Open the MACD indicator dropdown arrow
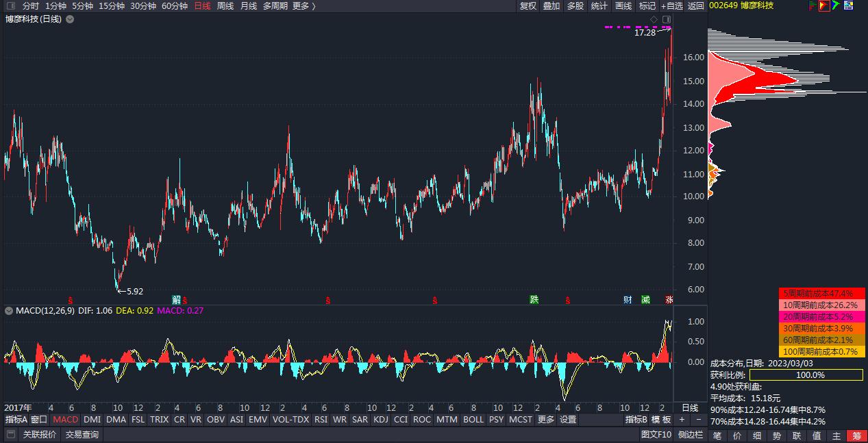Screen dimensions: 868x443 [9, 311]
